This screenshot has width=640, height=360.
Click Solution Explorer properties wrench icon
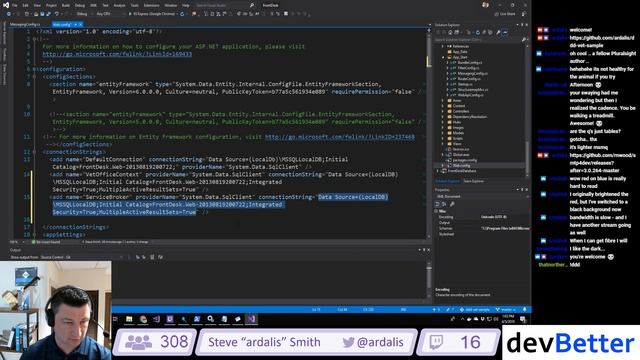[x=498, y=32]
